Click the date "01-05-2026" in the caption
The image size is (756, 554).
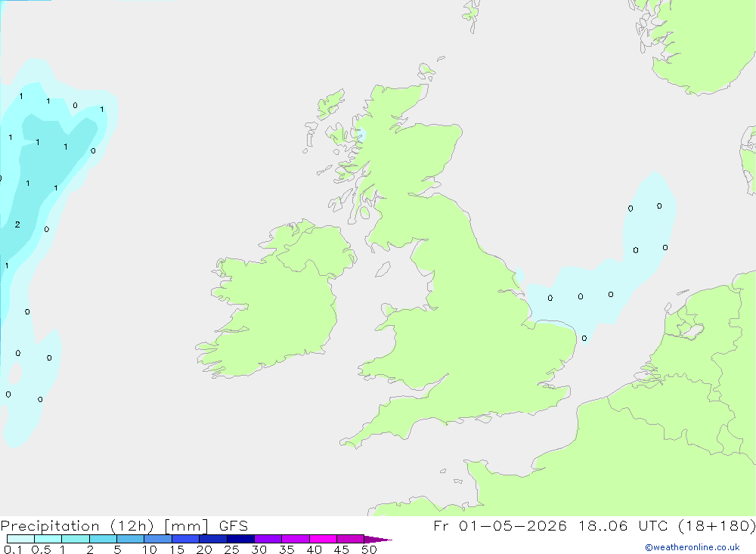513,525
